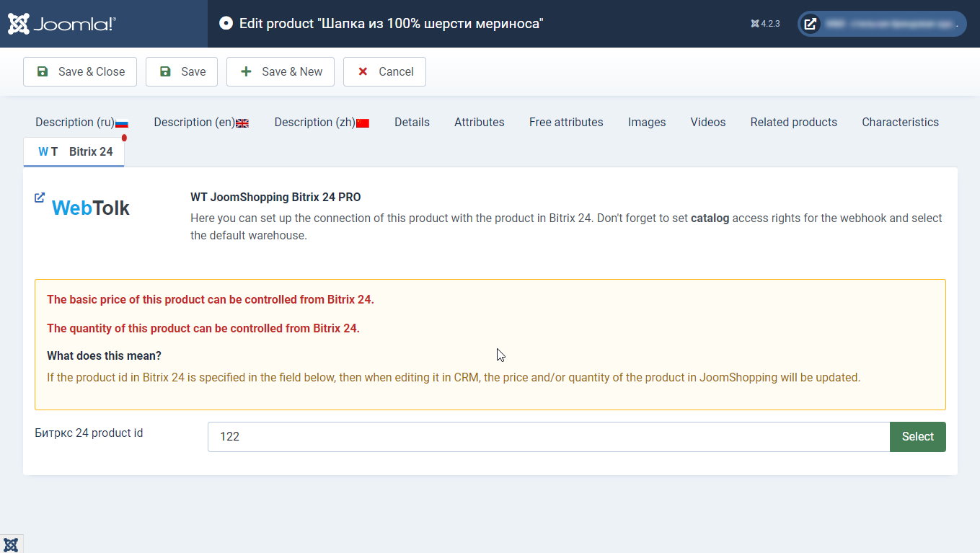Click Save & New button
Image resolution: width=980 pixels, height=553 pixels.
coord(280,72)
